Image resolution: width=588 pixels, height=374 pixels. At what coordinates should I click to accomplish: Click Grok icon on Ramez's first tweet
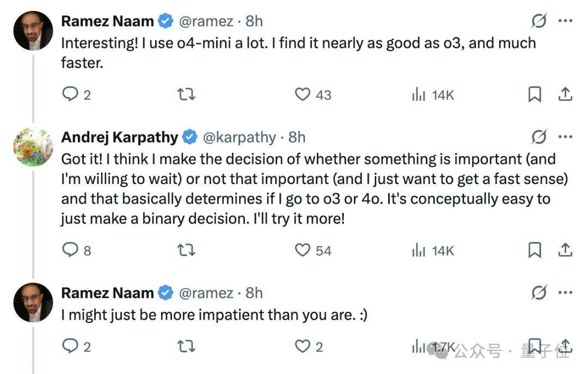[538, 21]
